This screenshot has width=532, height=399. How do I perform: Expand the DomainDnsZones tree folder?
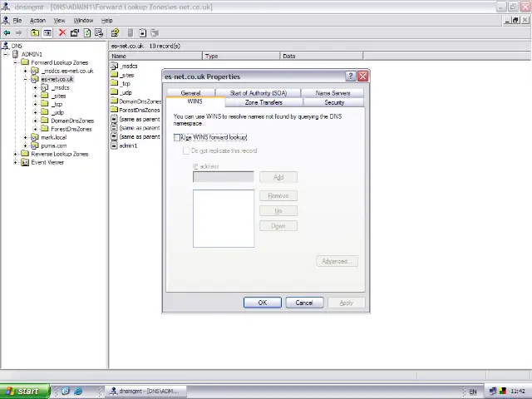[x=35, y=121]
